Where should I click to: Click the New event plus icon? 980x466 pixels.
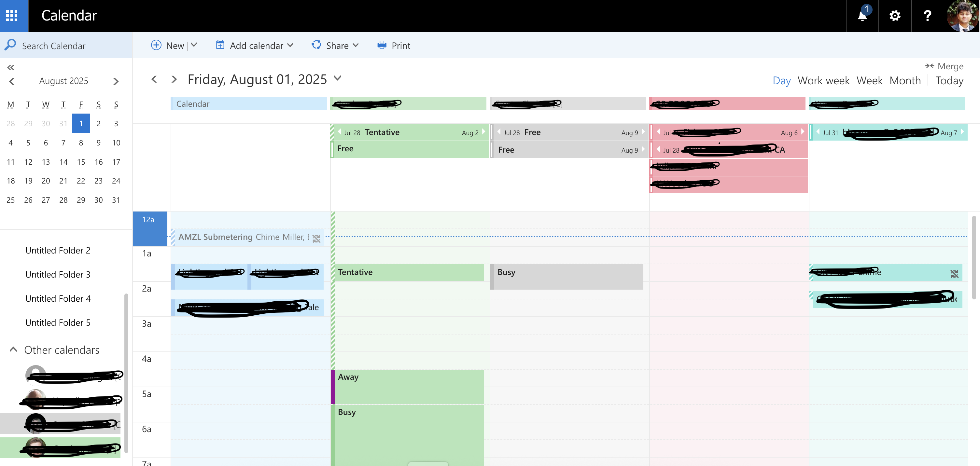pos(156,45)
